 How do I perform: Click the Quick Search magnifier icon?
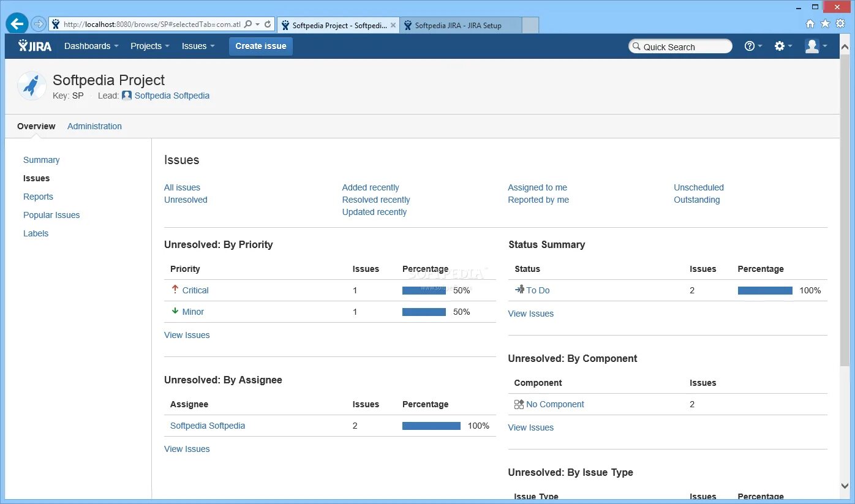[636, 47]
